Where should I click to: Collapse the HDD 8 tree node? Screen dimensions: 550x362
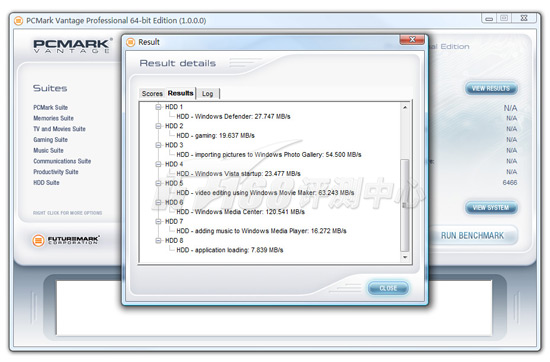coord(159,240)
